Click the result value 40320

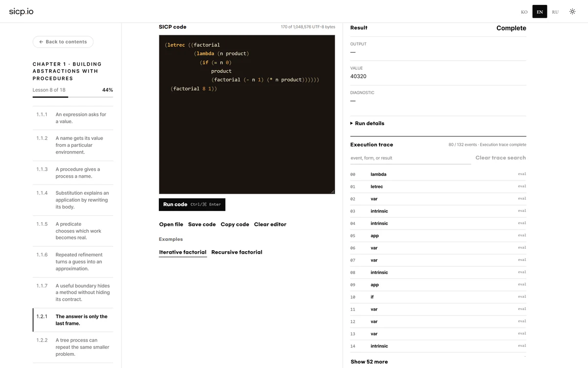(x=358, y=77)
